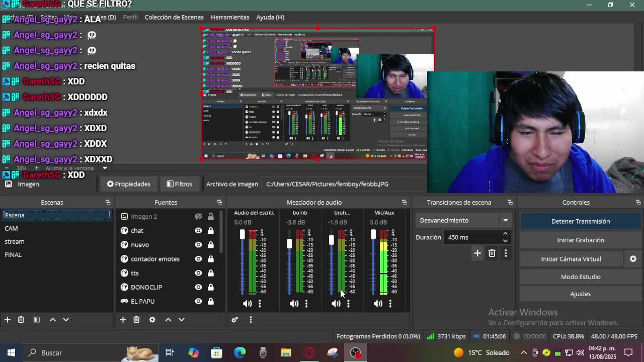
Task: Open the Perfil menu
Action: pyautogui.click(x=130, y=17)
